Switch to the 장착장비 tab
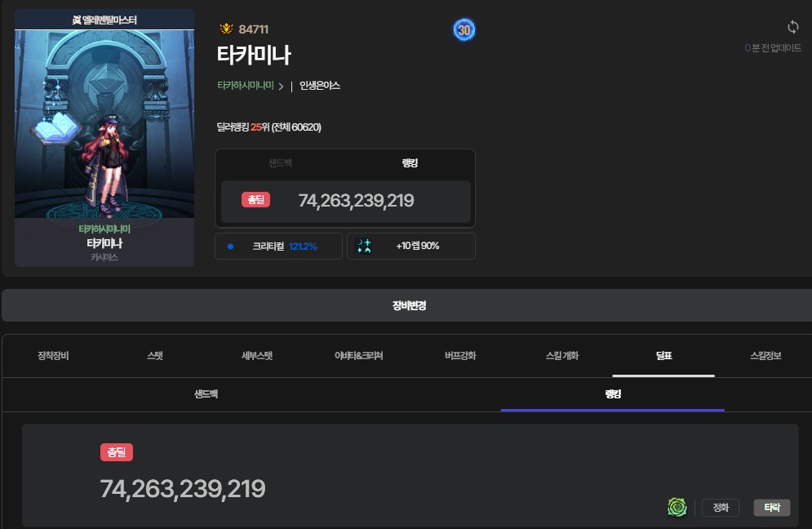Image resolution: width=812 pixels, height=529 pixels. tap(53, 356)
